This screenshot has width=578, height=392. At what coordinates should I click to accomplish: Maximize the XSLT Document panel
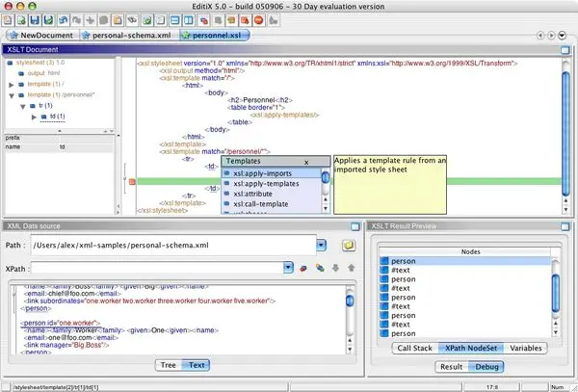(x=565, y=50)
